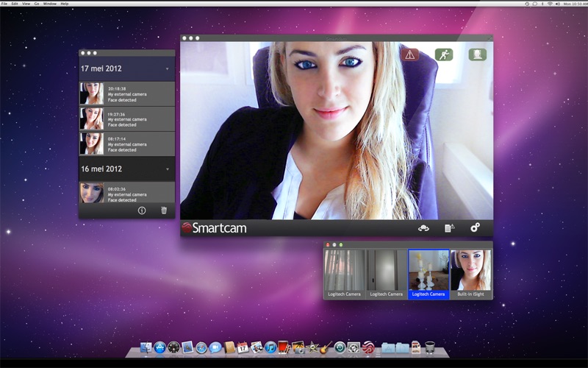
Task: Select the highlighted Logitech Camera thumbnail
Action: point(429,273)
